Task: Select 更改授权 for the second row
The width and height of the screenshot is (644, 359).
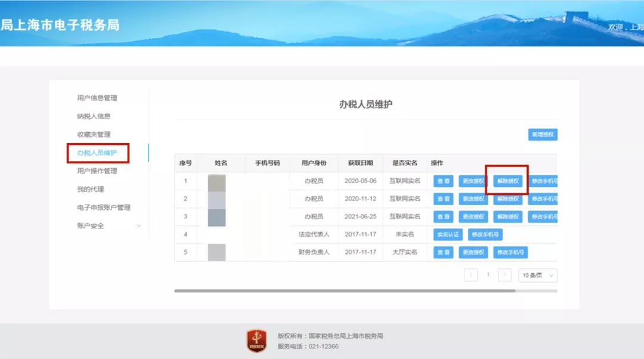Action: (x=473, y=199)
